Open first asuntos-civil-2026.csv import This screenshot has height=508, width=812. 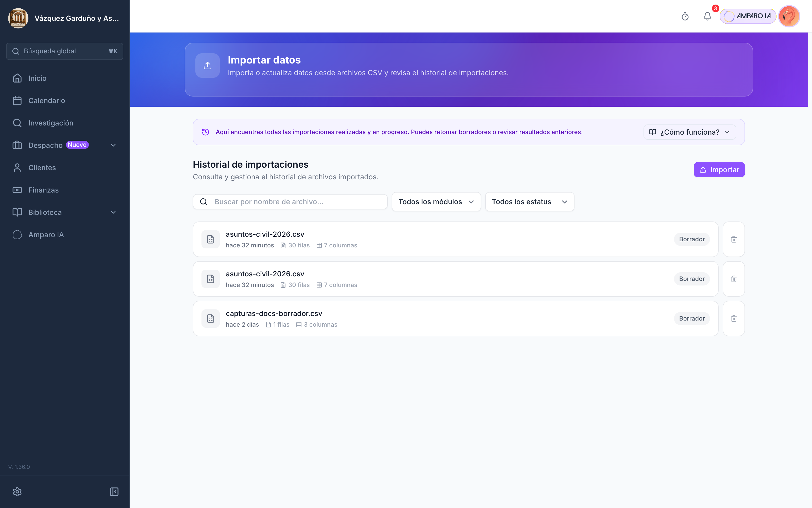click(x=455, y=239)
